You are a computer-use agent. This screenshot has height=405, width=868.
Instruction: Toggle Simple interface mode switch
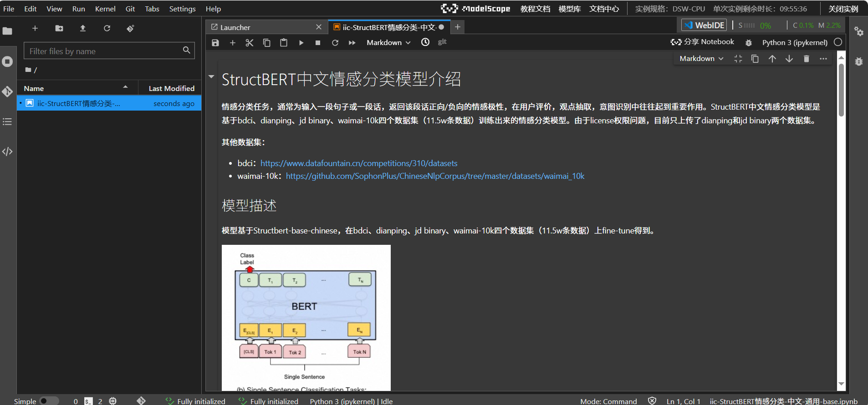click(49, 401)
